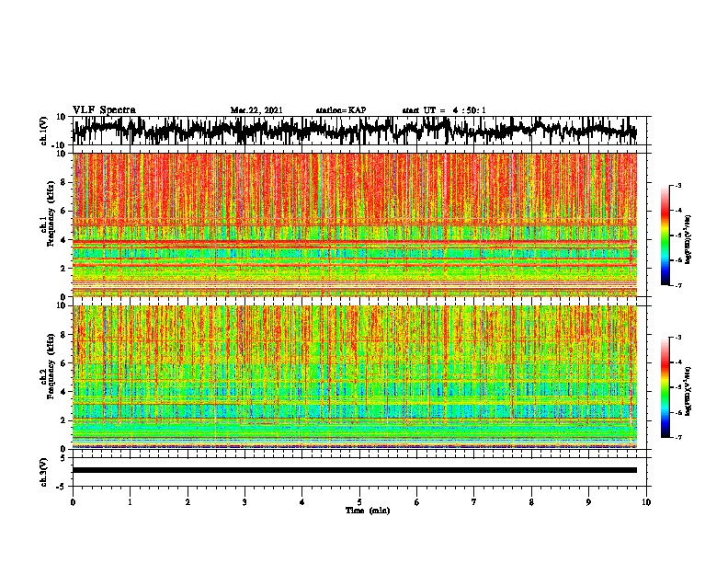Click the ch.1 voltage waveform trace
This screenshot has height=563, width=728.
[355, 130]
